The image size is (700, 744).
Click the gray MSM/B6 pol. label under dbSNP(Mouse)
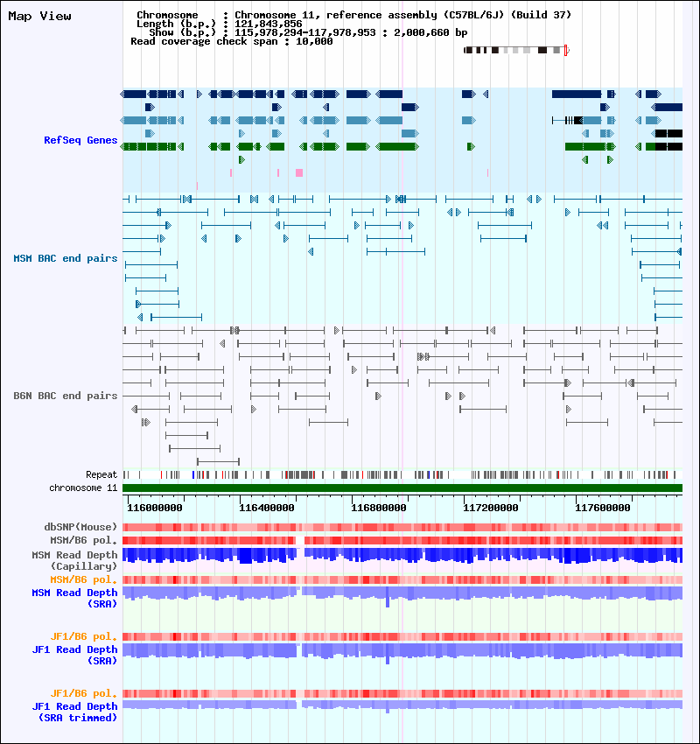click(83, 540)
